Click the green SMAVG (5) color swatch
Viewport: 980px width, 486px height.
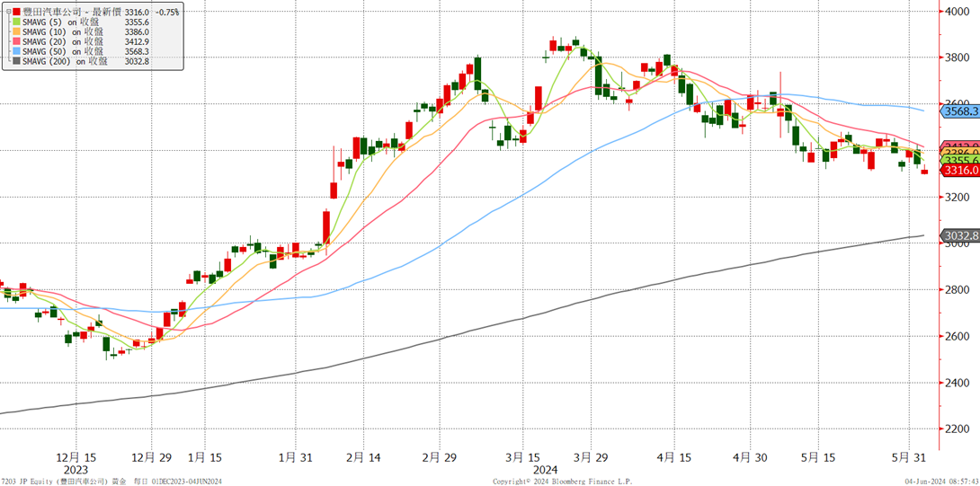pos(16,22)
